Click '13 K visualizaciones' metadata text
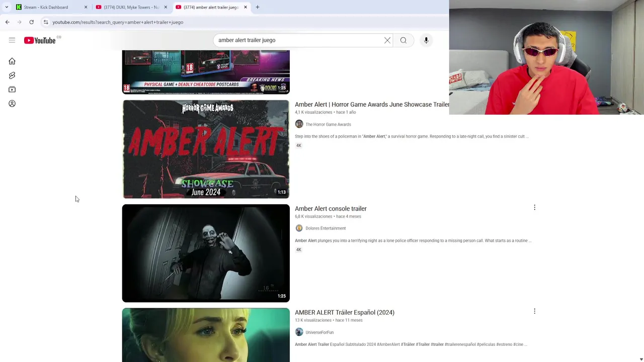 313,320
